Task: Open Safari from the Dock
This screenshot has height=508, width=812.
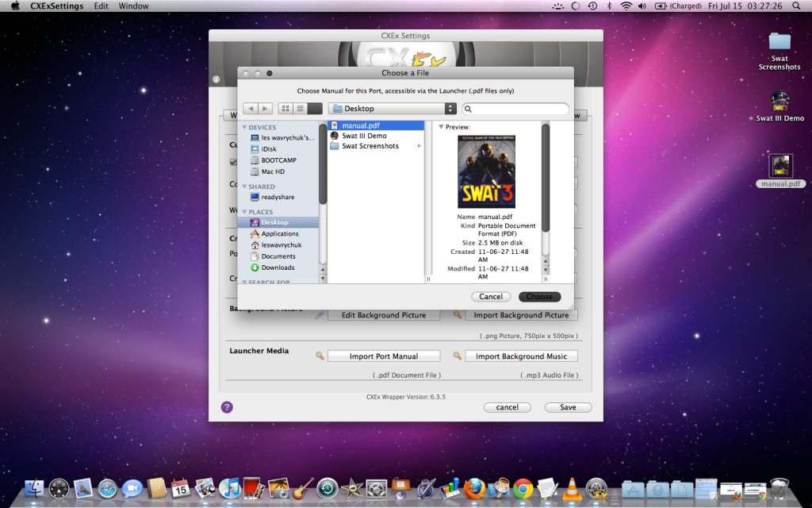Action: [107, 488]
